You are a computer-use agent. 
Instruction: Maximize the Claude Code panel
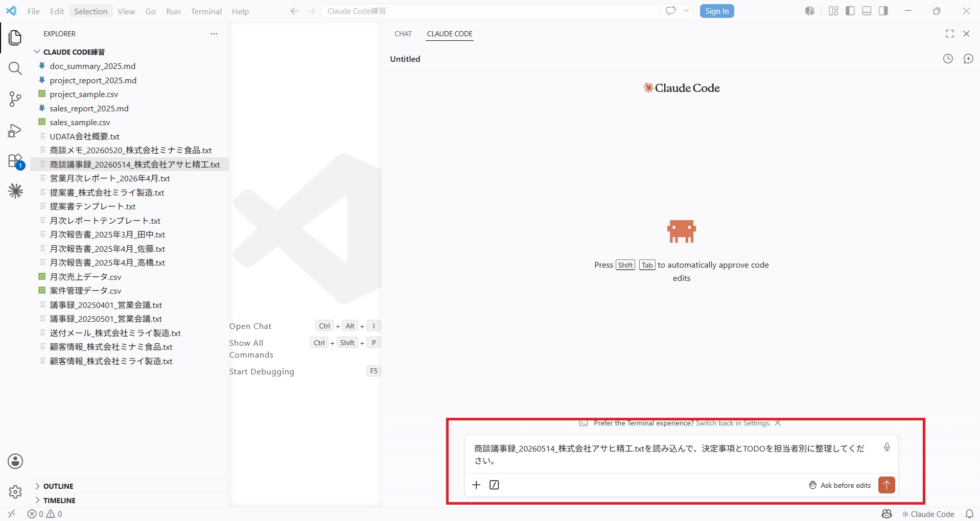coord(950,34)
